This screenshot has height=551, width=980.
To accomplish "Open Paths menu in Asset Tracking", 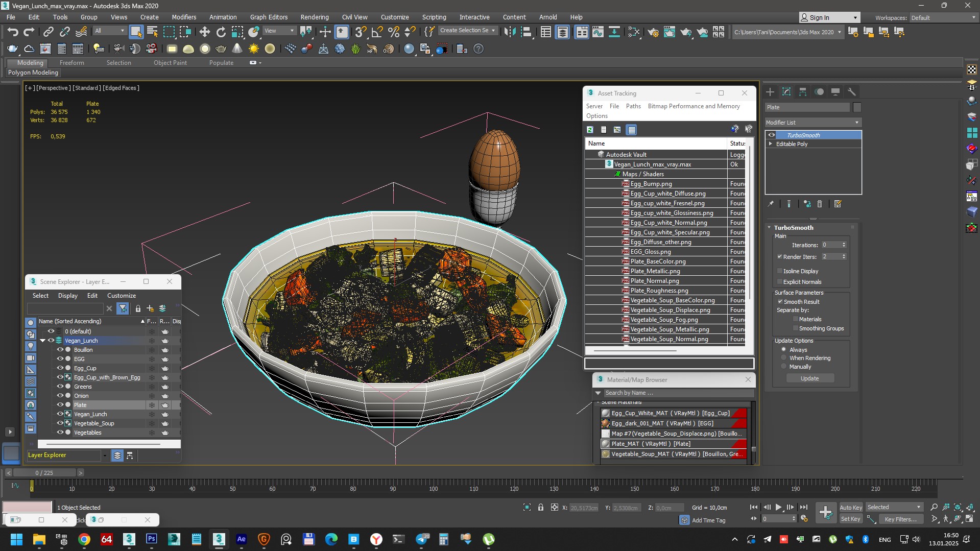I will click(633, 106).
